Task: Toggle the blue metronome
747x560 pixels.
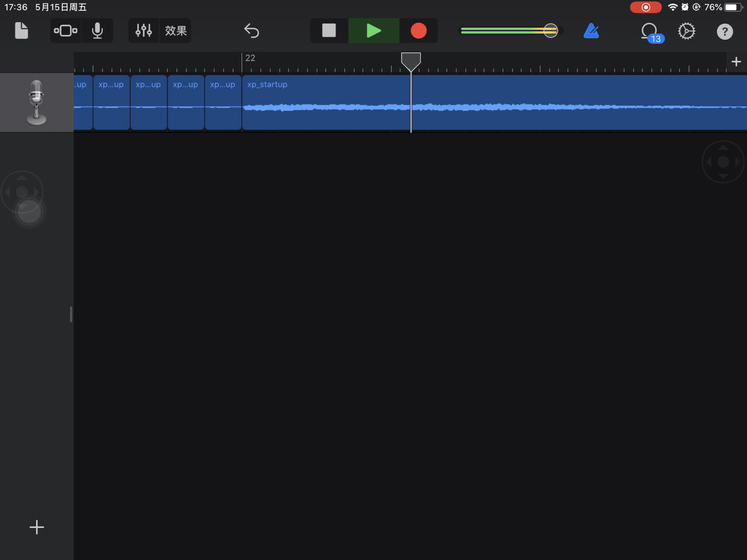Action: [591, 31]
